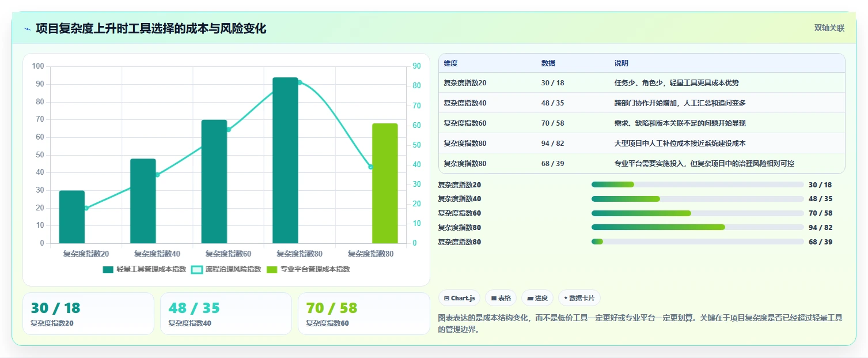Screen dimensions: 868x358
Task: Click the progress bar for 68 / 39
Action: 698,242
